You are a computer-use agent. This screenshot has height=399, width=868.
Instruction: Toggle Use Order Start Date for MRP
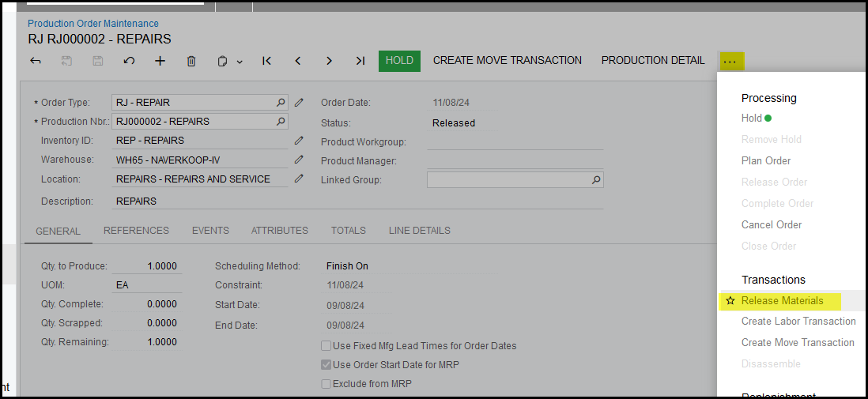coord(326,365)
